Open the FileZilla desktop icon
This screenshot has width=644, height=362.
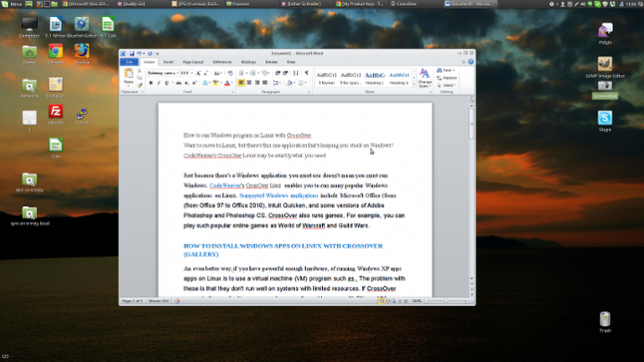55,112
